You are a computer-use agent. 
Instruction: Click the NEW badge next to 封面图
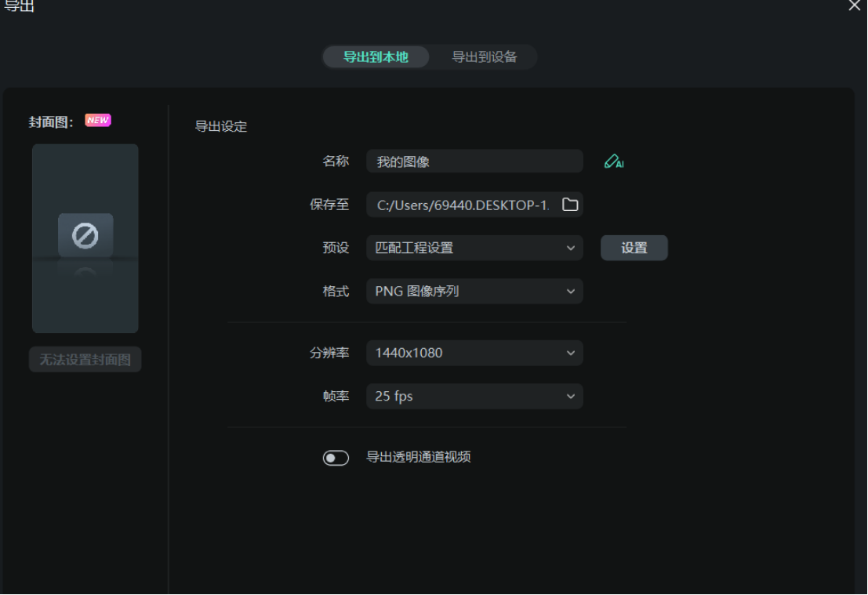point(97,120)
